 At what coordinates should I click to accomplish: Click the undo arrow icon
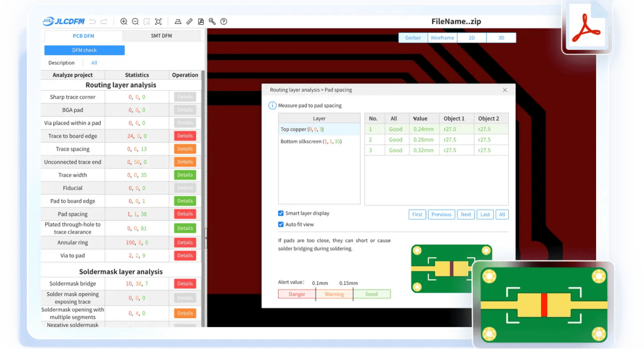[x=93, y=21]
